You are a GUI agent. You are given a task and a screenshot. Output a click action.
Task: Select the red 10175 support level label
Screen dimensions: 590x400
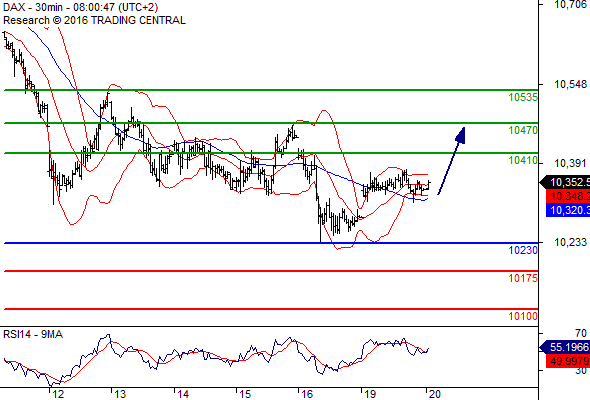click(523, 278)
